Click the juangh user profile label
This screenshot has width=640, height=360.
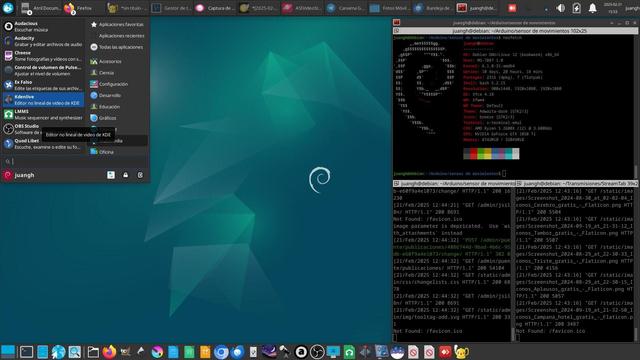(x=24, y=175)
